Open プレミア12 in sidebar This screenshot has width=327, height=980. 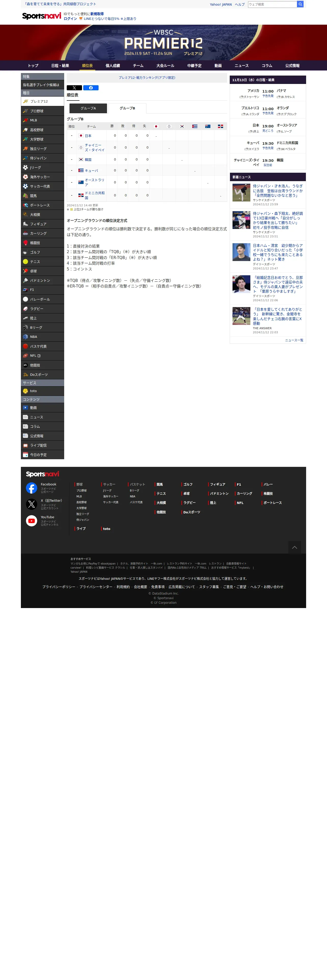pyautogui.click(x=42, y=101)
